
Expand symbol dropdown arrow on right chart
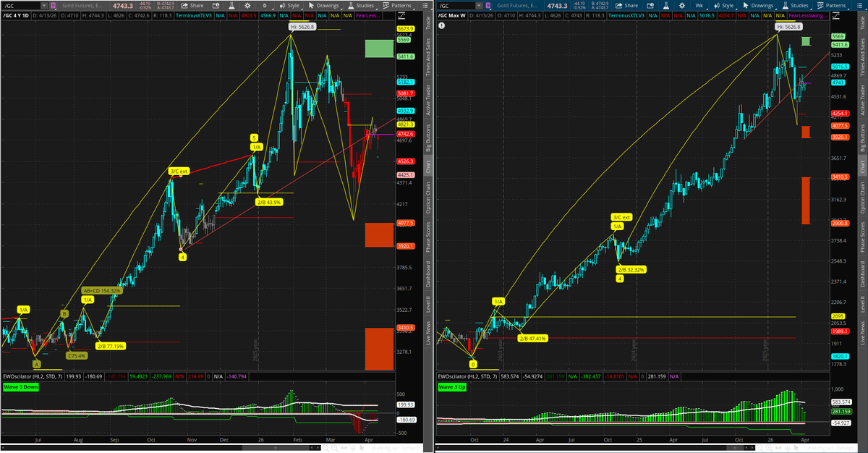pos(480,6)
